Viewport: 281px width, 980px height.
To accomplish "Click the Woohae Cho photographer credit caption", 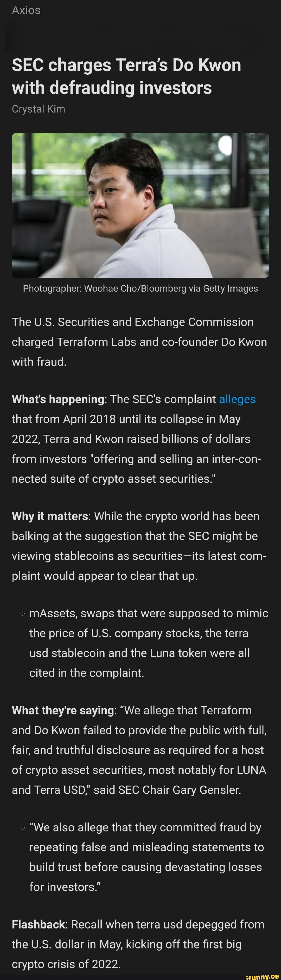I will point(140,288).
